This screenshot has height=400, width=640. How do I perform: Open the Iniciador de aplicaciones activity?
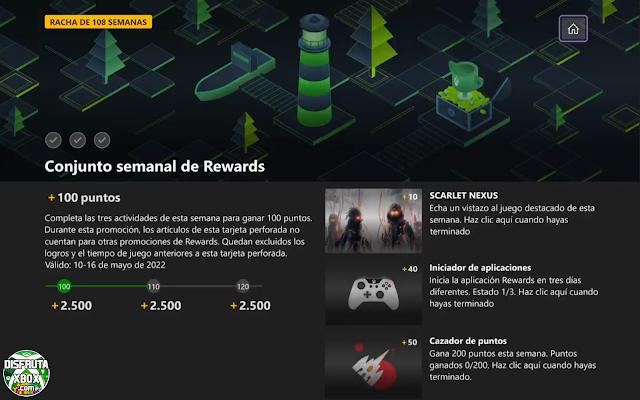480,268
